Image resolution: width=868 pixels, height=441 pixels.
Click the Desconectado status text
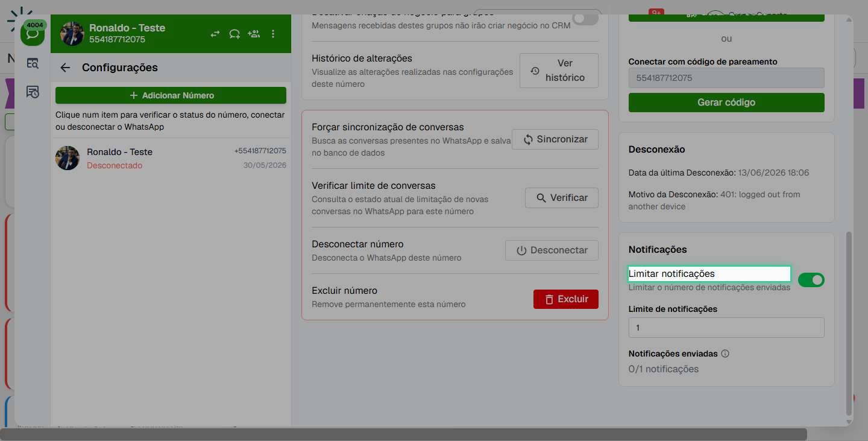(x=115, y=165)
